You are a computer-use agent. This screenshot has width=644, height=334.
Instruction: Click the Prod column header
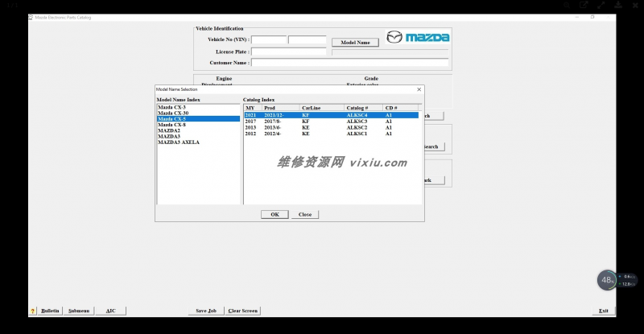coord(280,108)
